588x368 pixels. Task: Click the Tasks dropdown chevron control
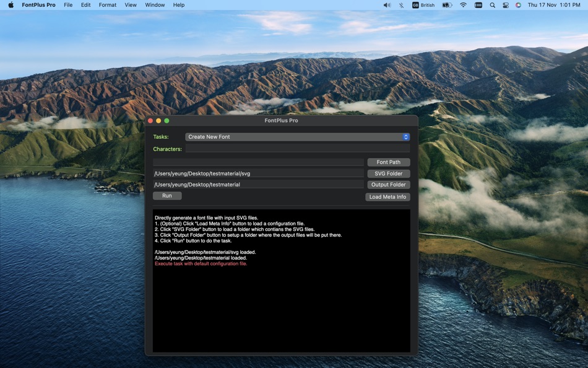tap(405, 136)
